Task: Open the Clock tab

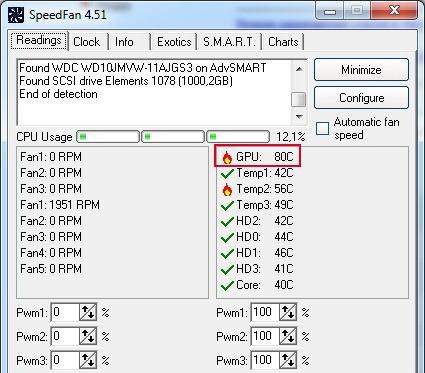Action: click(87, 42)
